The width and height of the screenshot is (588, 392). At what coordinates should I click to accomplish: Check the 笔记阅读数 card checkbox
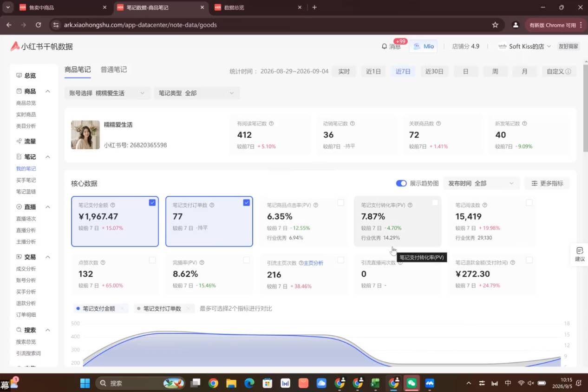pyautogui.click(x=529, y=203)
